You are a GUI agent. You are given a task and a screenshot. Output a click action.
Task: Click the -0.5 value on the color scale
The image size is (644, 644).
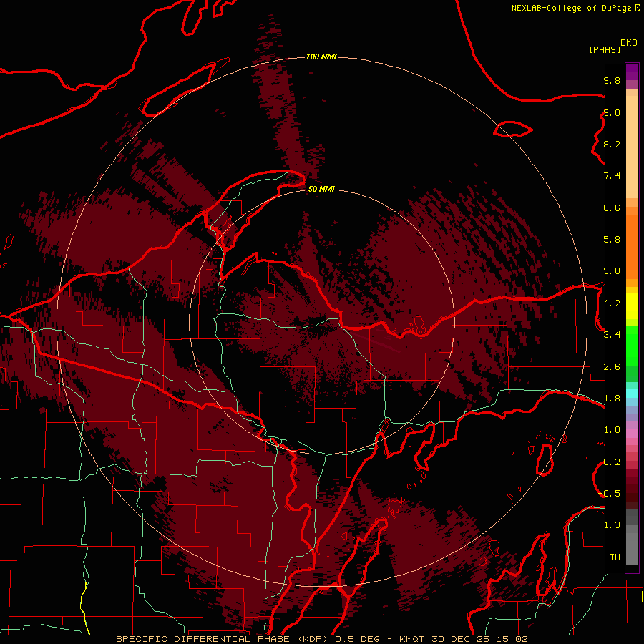(x=609, y=494)
